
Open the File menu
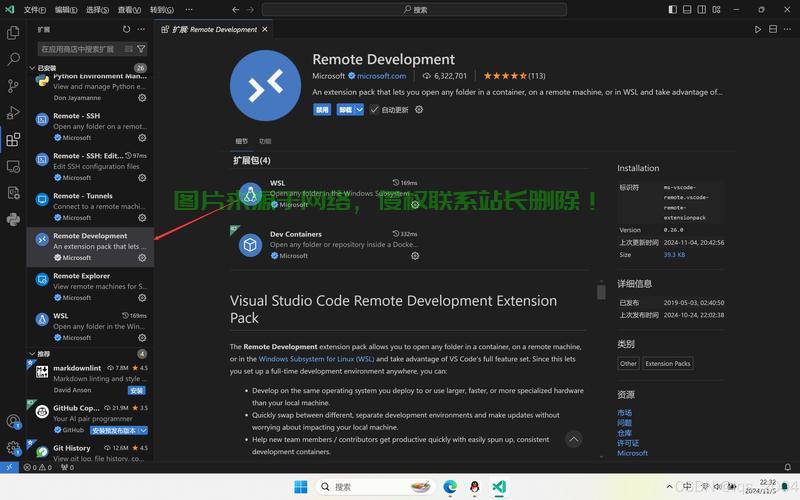point(35,10)
